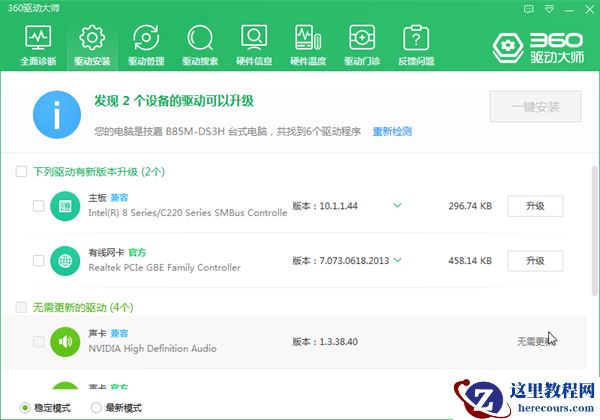Open 硬件信息 hardware info icon

tap(254, 45)
